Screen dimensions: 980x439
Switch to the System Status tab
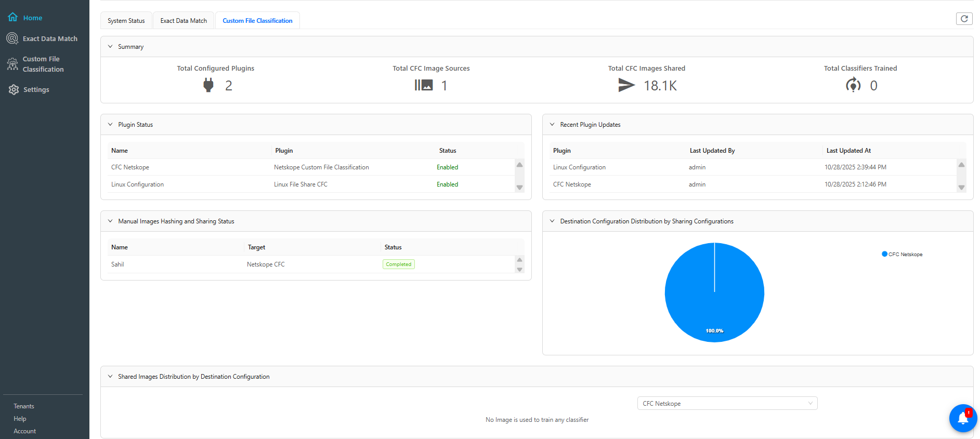(x=126, y=21)
